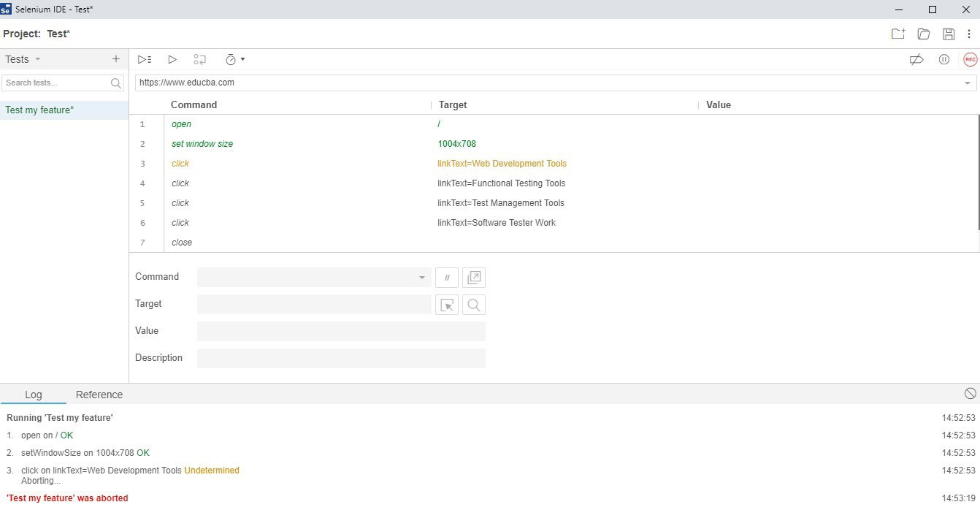Switch to the Log tab
The height and width of the screenshot is (510, 980).
(x=34, y=395)
